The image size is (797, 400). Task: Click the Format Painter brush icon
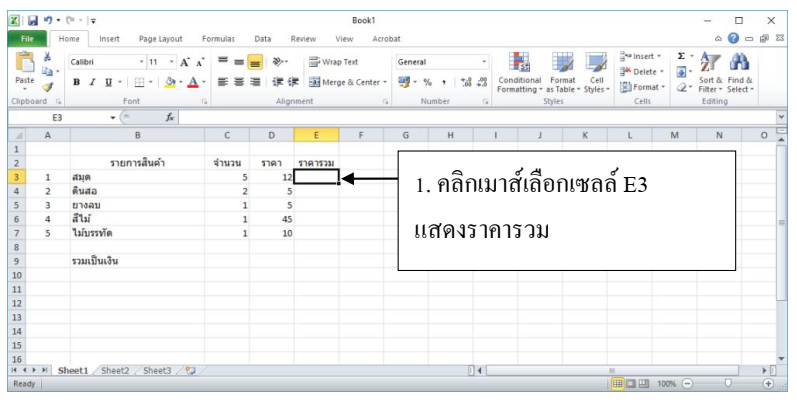click(50, 88)
